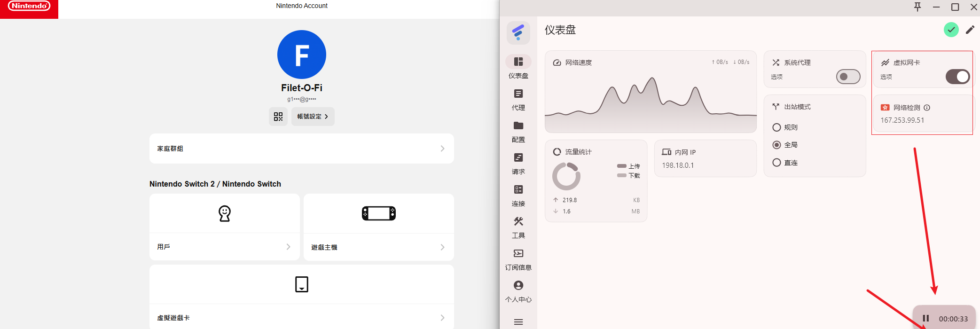Screen dimensions: 980x329
Task: Open the 工具 tools sidebar icon
Action: (518, 222)
